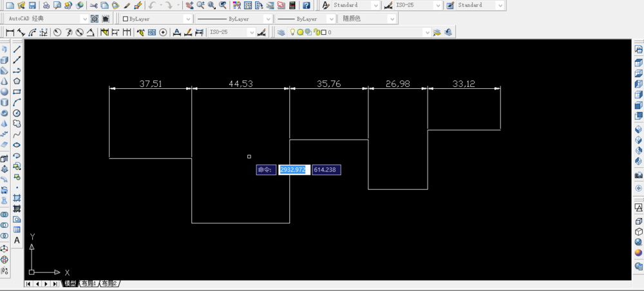Select the Revision Cloud tool
This screenshot has height=291, width=644.
point(17,124)
